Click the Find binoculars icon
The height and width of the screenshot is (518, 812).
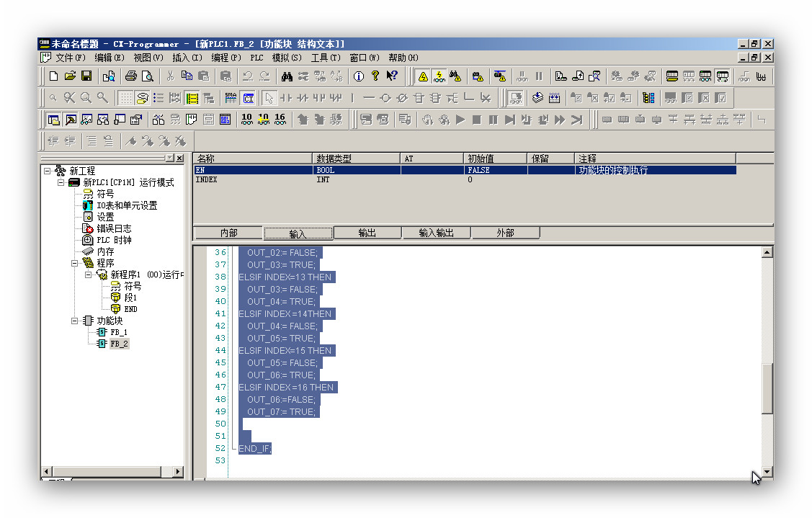point(287,76)
